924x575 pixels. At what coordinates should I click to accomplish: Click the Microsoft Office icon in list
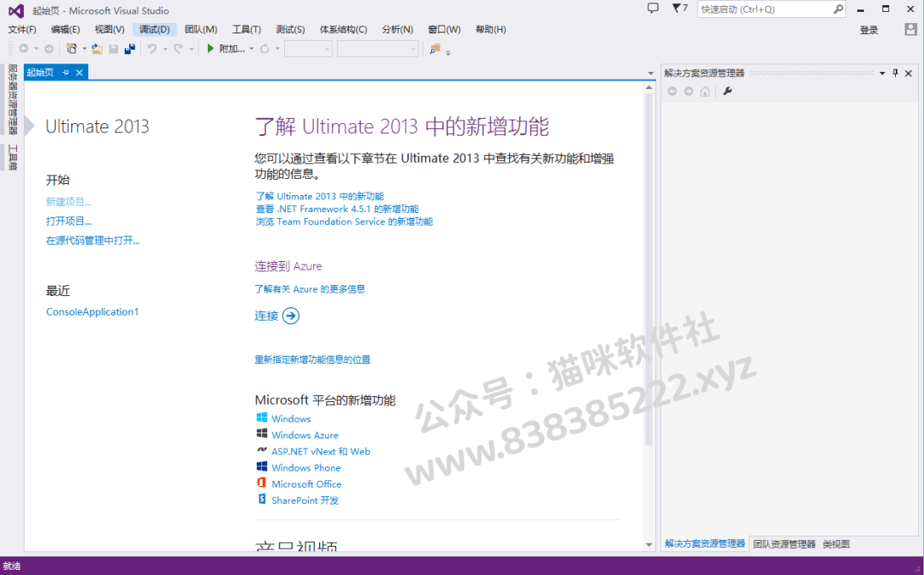(x=262, y=483)
